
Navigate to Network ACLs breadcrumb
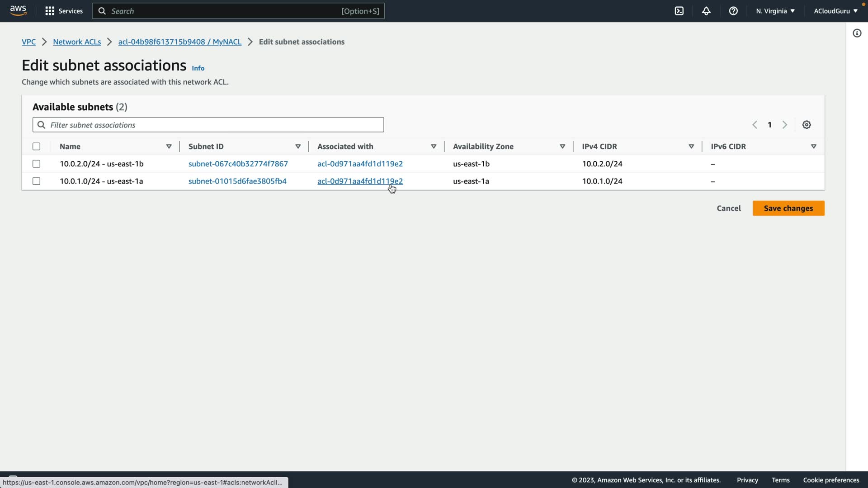tap(77, 42)
